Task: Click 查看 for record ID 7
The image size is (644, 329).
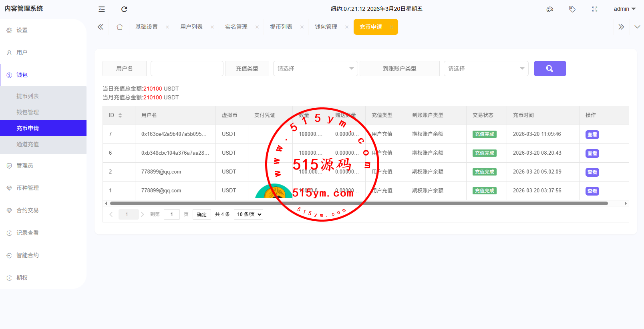Action: pos(592,135)
